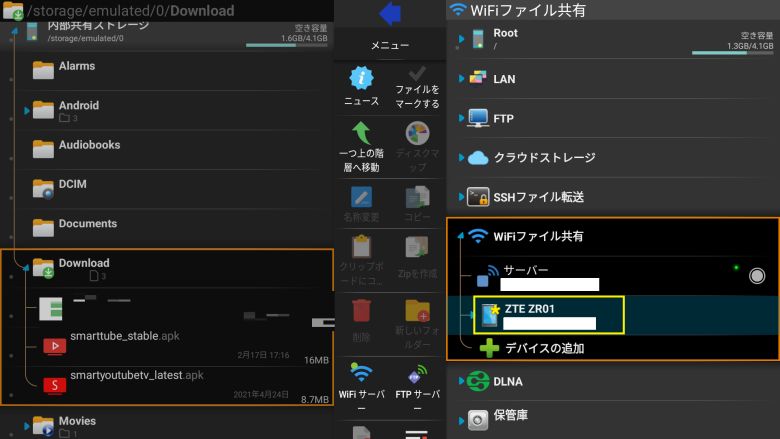Viewport: 780px width, 439px height.
Task: Expand the FTP entry arrow
Action: 461,118
